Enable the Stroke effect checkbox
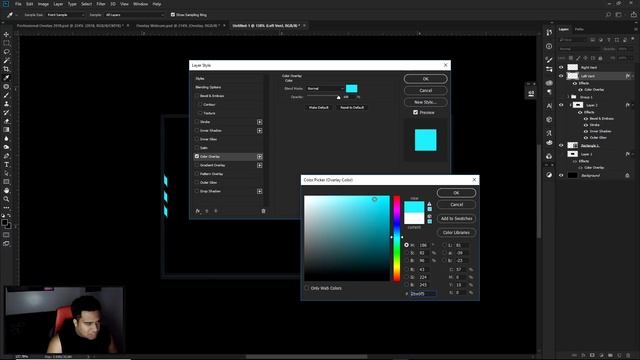 coord(197,122)
